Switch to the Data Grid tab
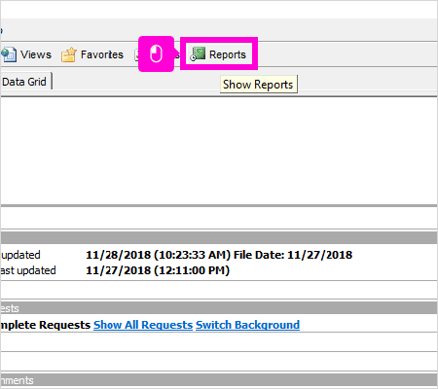The width and height of the screenshot is (438, 389). pyautogui.click(x=25, y=82)
